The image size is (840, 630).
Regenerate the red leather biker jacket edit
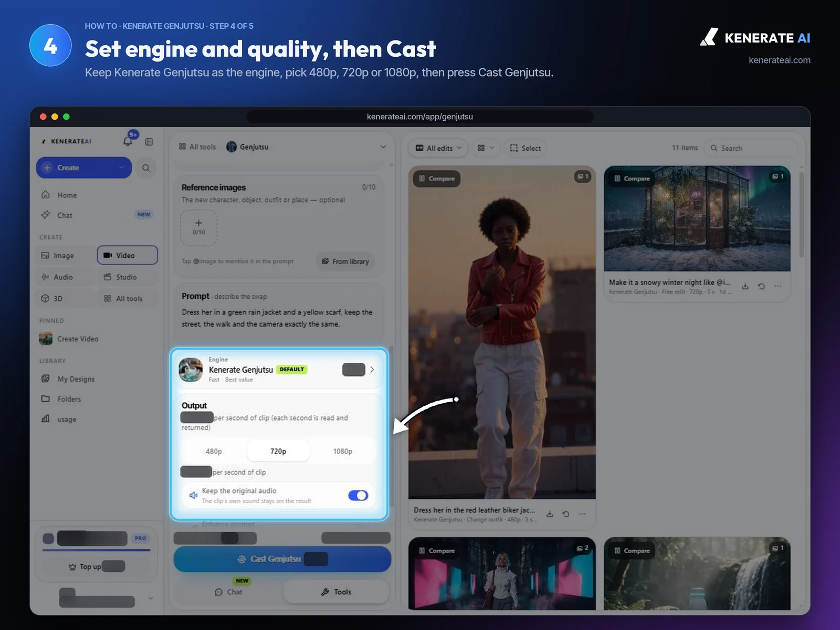coord(566,514)
